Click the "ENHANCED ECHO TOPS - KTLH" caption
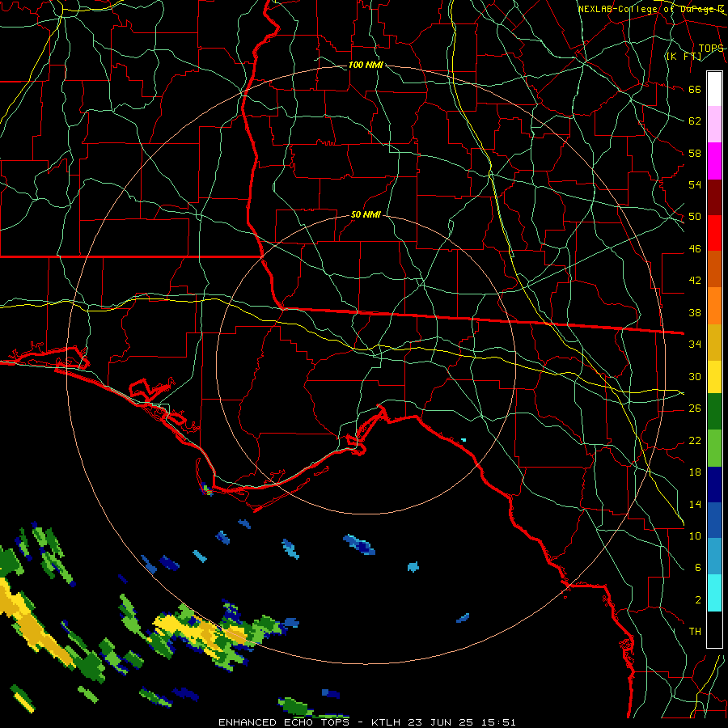The image size is (728, 728). (311, 722)
